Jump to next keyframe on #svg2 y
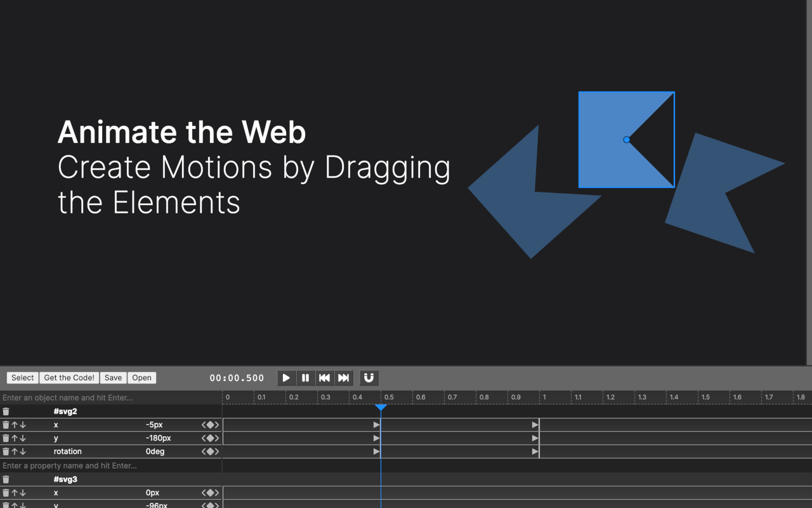 click(x=217, y=438)
